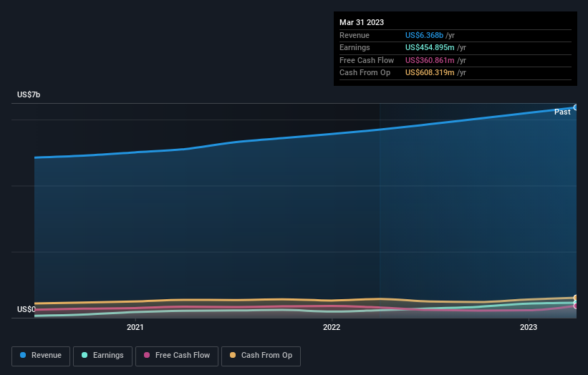The width and height of the screenshot is (588, 375).
Task: Toggle the Revenue legend button
Action: pos(41,356)
